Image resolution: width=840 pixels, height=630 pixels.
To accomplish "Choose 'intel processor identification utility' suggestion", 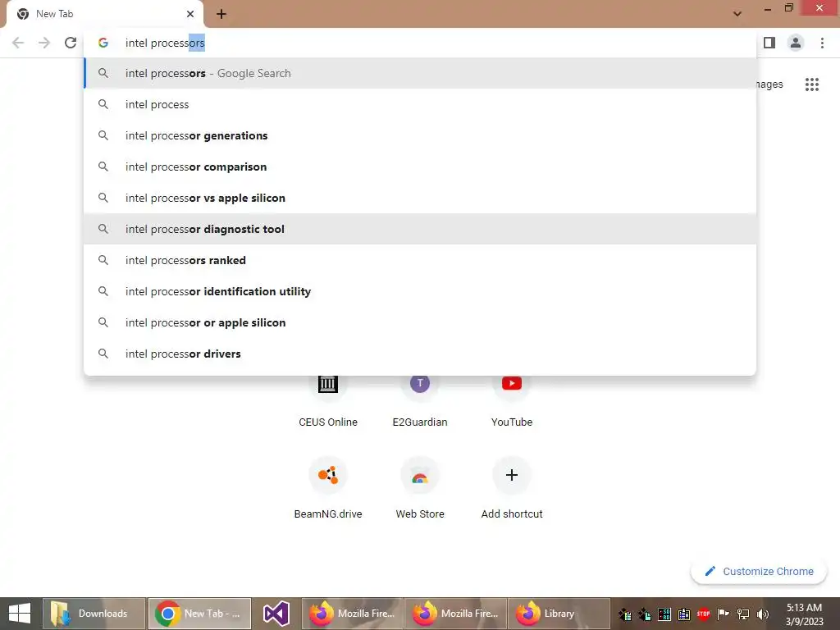I will coord(420,291).
